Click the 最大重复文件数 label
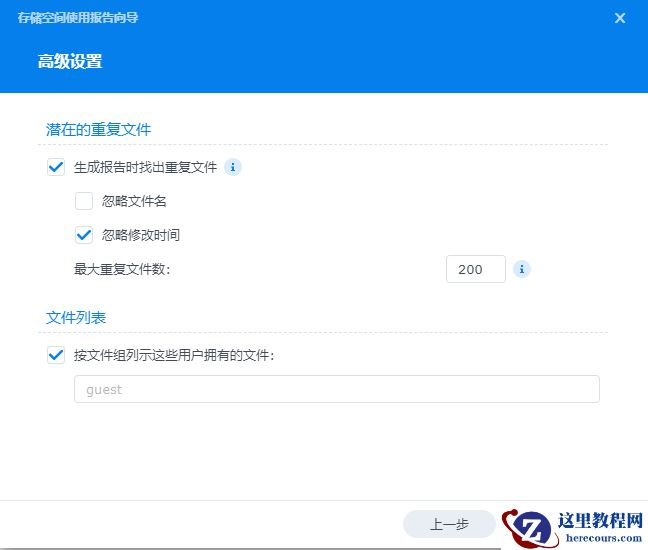The width and height of the screenshot is (648, 550). 122,269
